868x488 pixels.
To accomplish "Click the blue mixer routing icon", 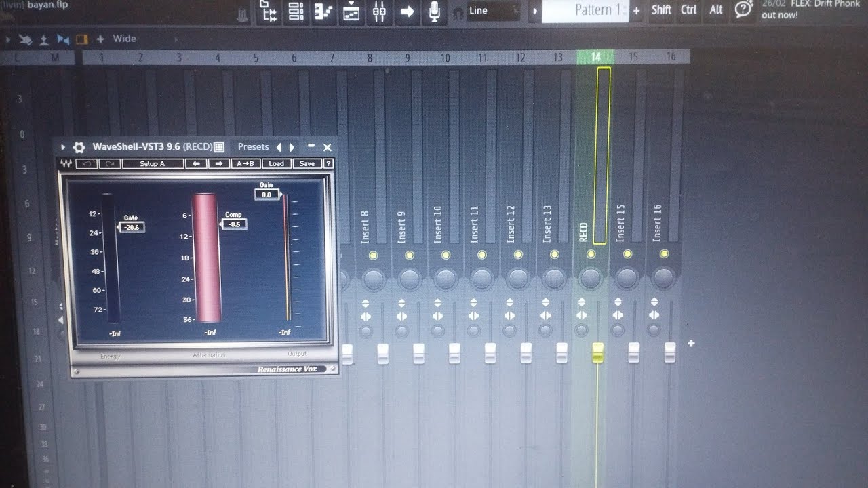I will 63,39.
